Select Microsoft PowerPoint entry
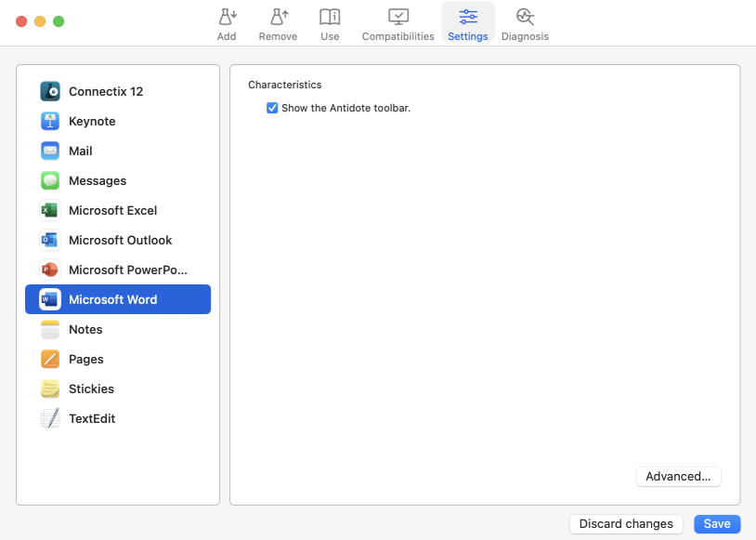Image resolution: width=756 pixels, height=540 pixels. coord(127,270)
